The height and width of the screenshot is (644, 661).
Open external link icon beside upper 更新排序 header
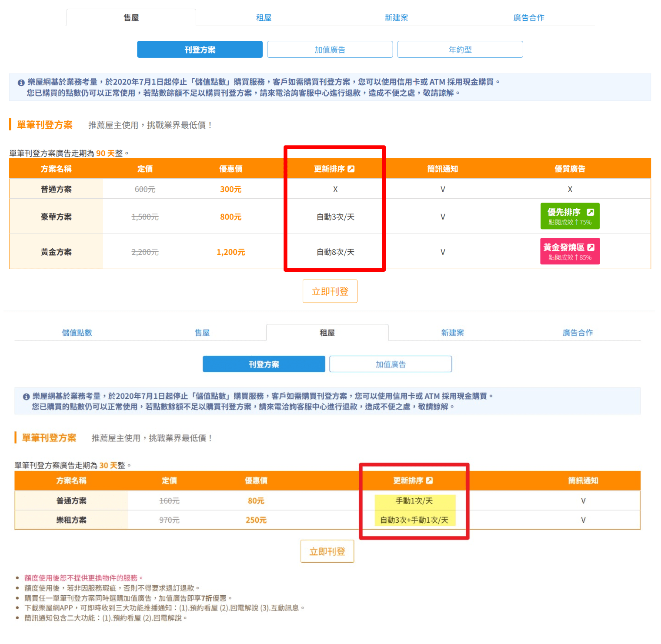tap(351, 169)
